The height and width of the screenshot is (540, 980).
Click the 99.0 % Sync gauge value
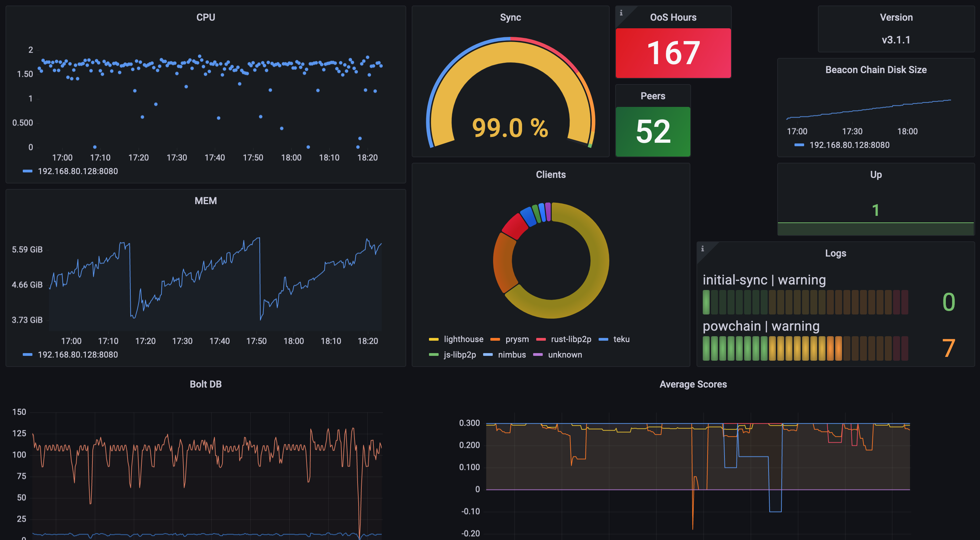click(x=510, y=128)
